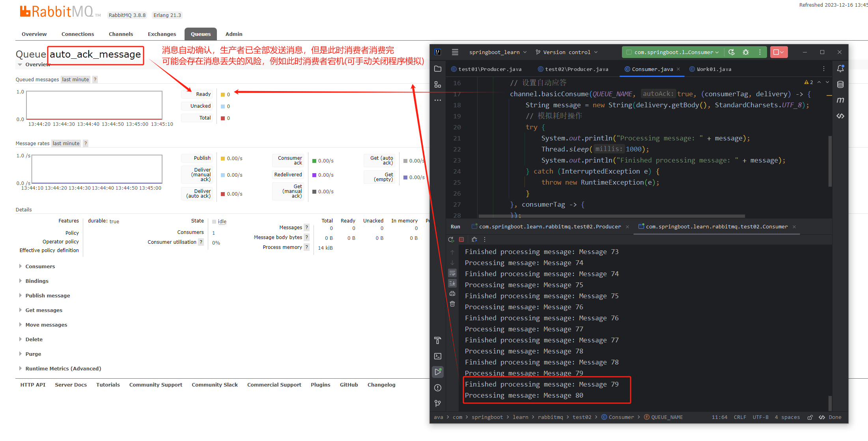The width and height of the screenshot is (868, 441).
Task: Expand the Consumers section
Action: tap(40, 266)
